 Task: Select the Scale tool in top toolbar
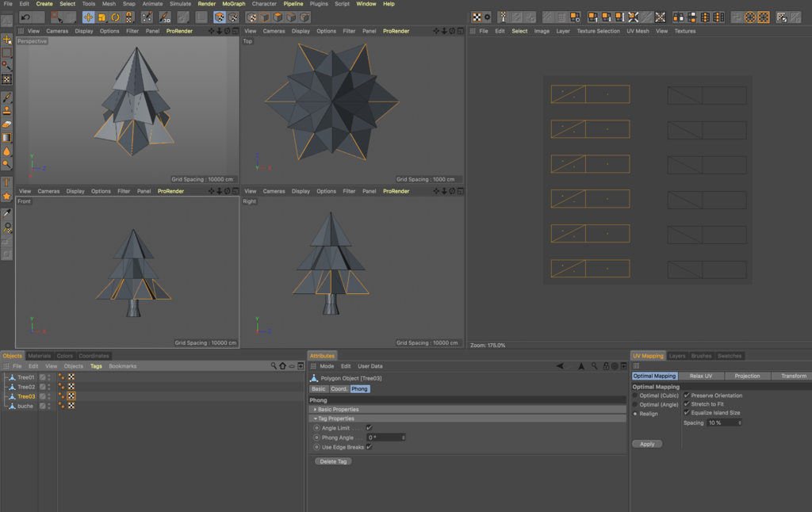coord(101,17)
